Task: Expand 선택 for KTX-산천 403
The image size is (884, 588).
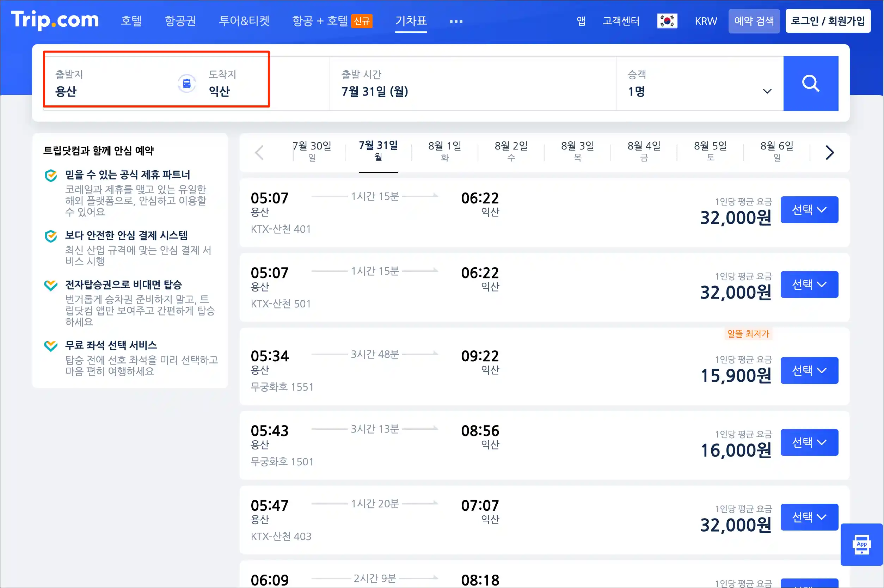Action: point(809,517)
